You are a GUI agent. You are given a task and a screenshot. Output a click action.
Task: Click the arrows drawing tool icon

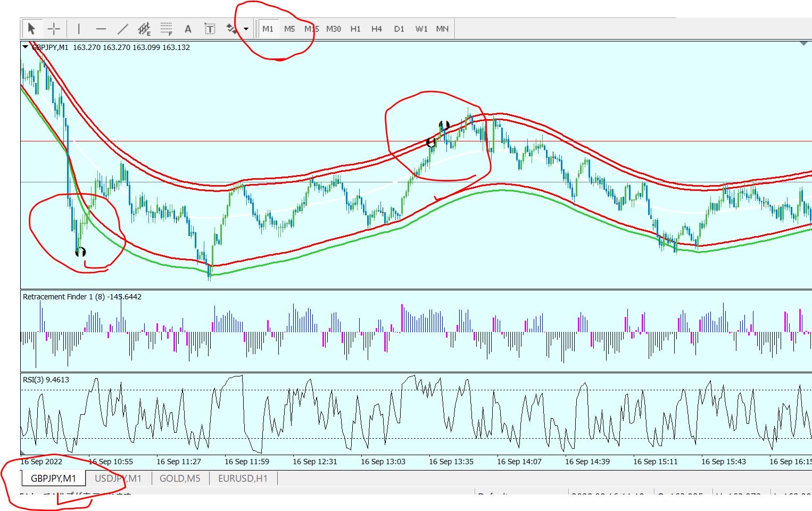[231, 29]
